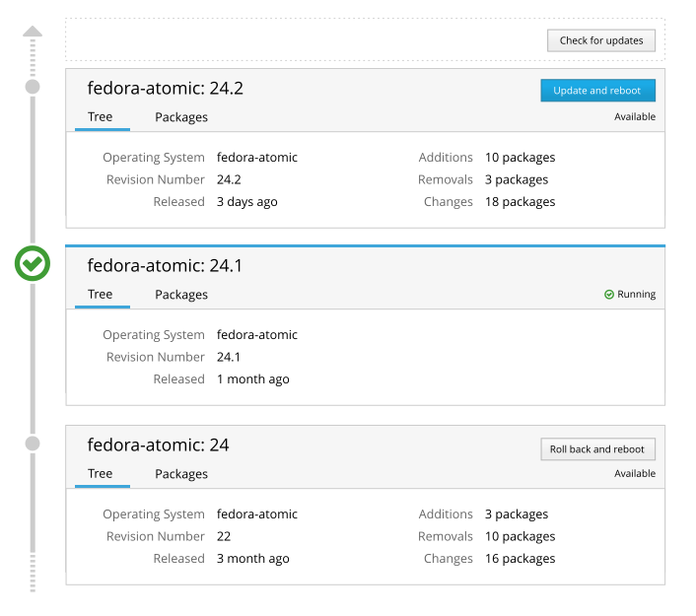The height and width of the screenshot is (616, 696).
Task: Click the Update and reboot button
Action: (597, 91)
